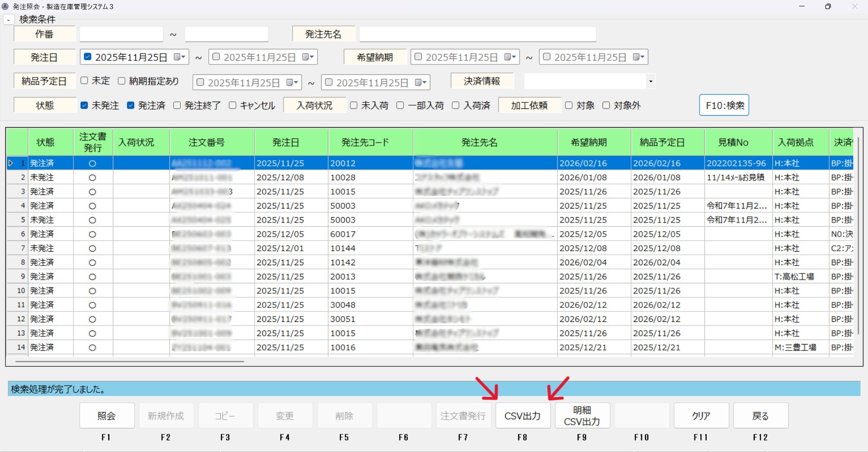Click the horizontal scrollbar under the grid
Viewport: 868px width, 452px height.
click(x=130, y=361)
